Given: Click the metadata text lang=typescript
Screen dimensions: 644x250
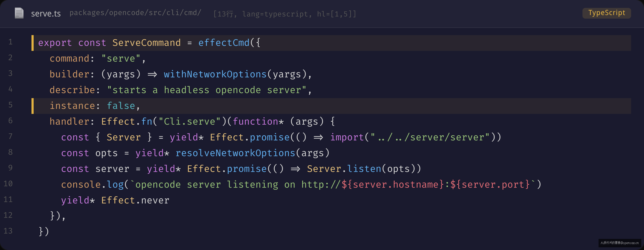Looking at the screenshot, I should 275,14.
